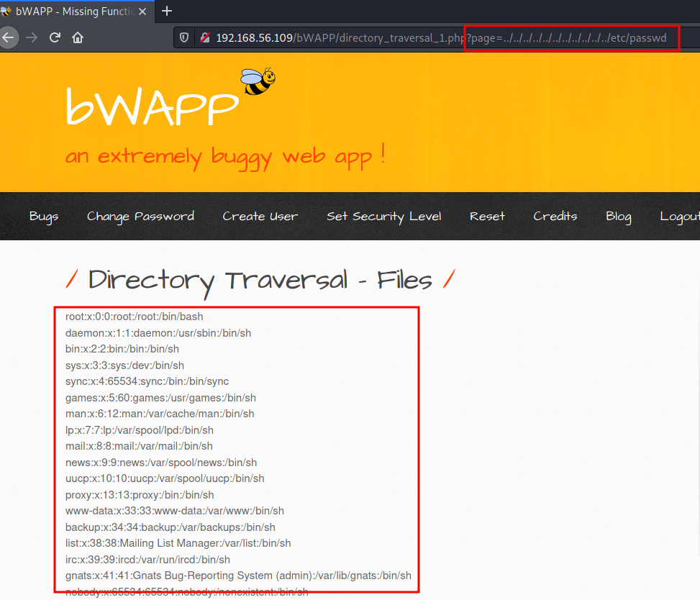Click the www-data:x:33:33 passwd line
Screen dimensions: 700x600
[175, 512]
